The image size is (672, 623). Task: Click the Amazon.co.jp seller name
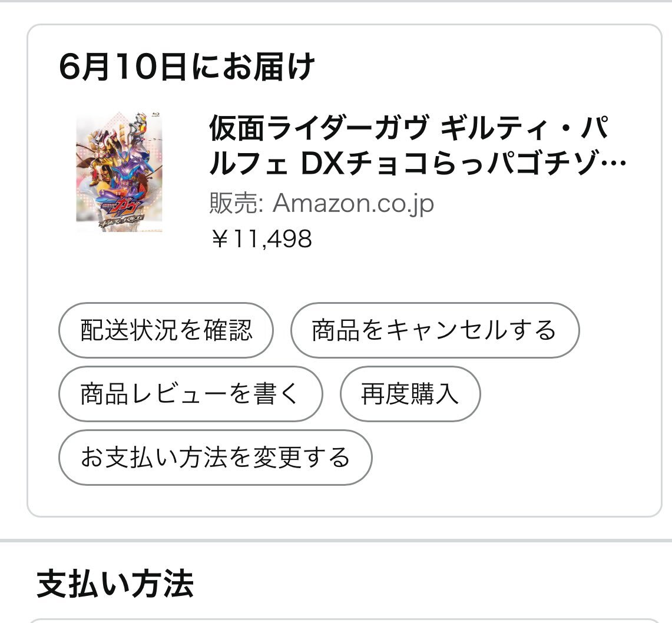pyautogui.click(x=353, y=204)
